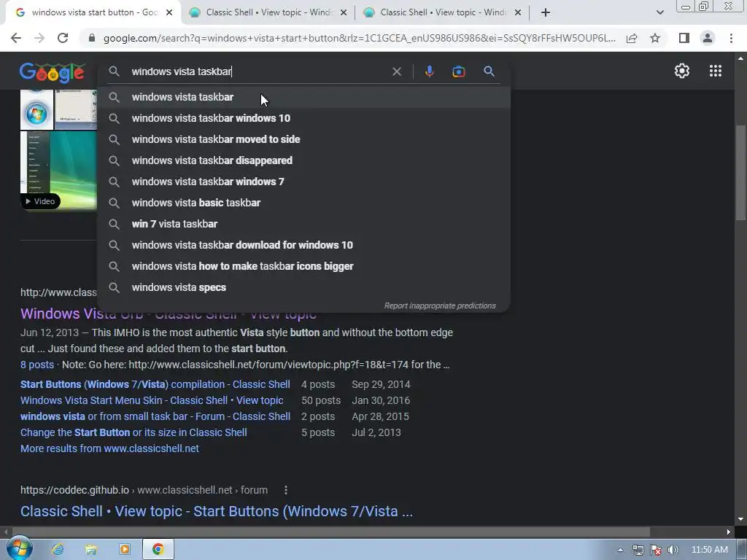Search by image with the camera icon

click(x=458, y=71)
